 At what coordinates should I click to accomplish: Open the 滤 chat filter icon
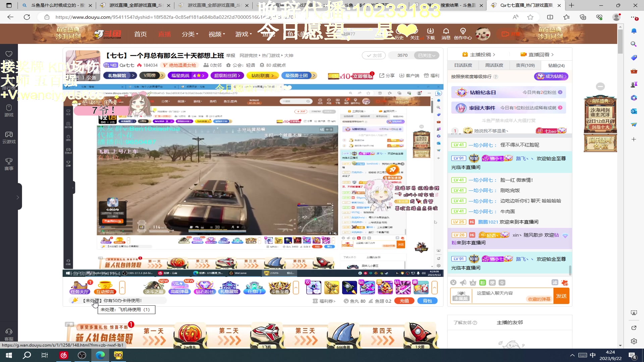[555, 283]
